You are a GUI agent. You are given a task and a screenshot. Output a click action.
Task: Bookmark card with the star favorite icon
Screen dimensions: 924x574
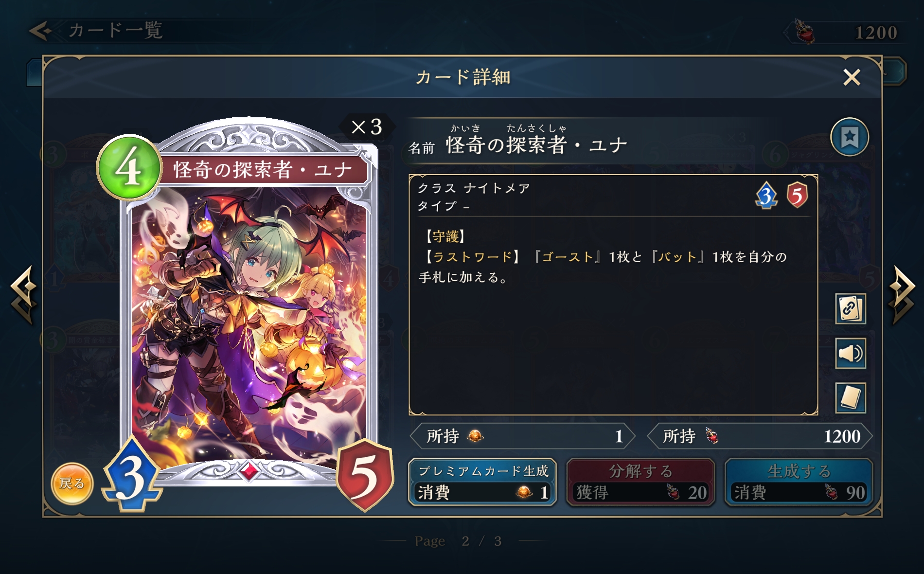(x=849, y=137)
